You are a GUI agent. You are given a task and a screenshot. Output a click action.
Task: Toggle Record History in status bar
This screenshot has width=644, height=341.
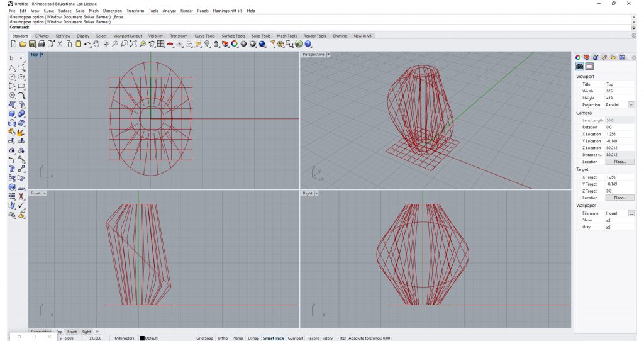[320, 338]
